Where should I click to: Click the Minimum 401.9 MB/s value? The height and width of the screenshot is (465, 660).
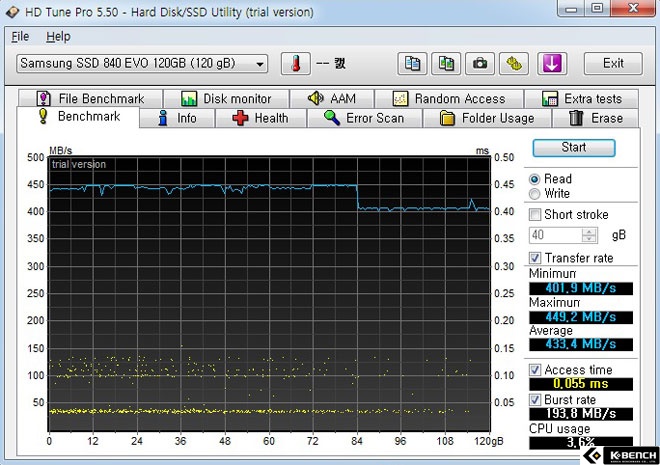pos(581,288)
